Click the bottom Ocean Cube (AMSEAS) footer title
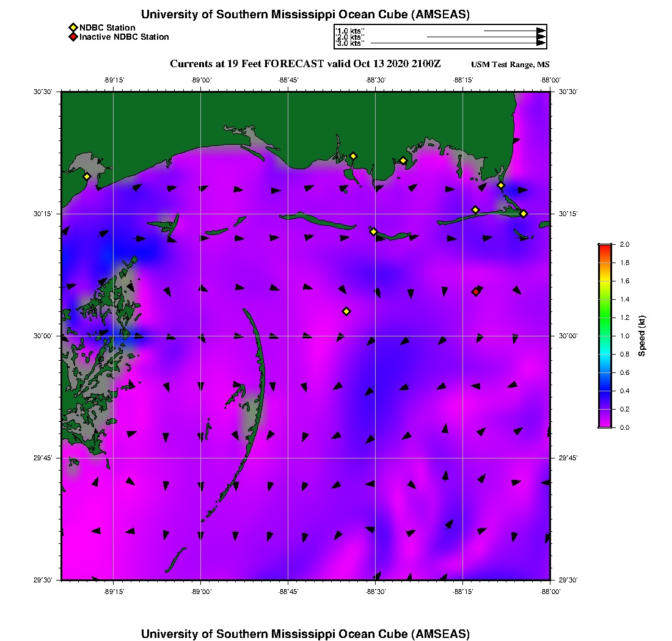Viewport: 672px width, 641px height. pos(305,634)
